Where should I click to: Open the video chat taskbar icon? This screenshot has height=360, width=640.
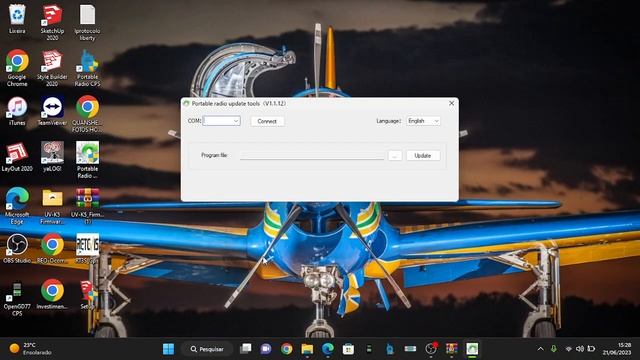(266, 349)
